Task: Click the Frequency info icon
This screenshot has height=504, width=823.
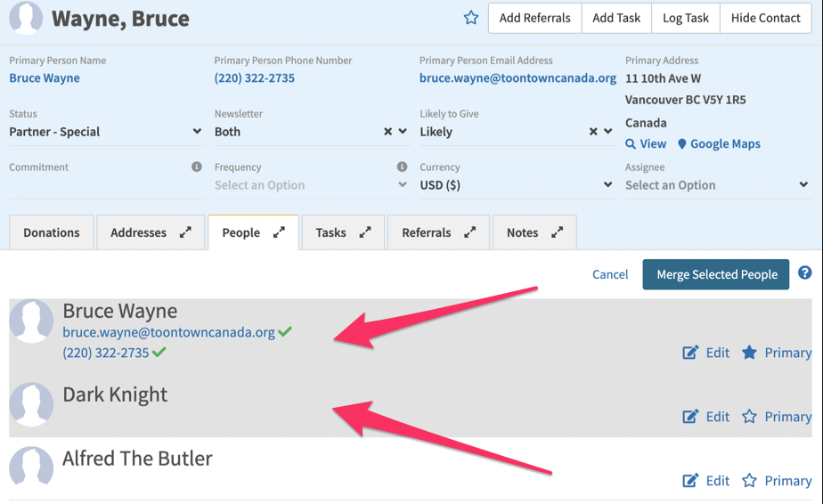Action: (x=402, y=167)
